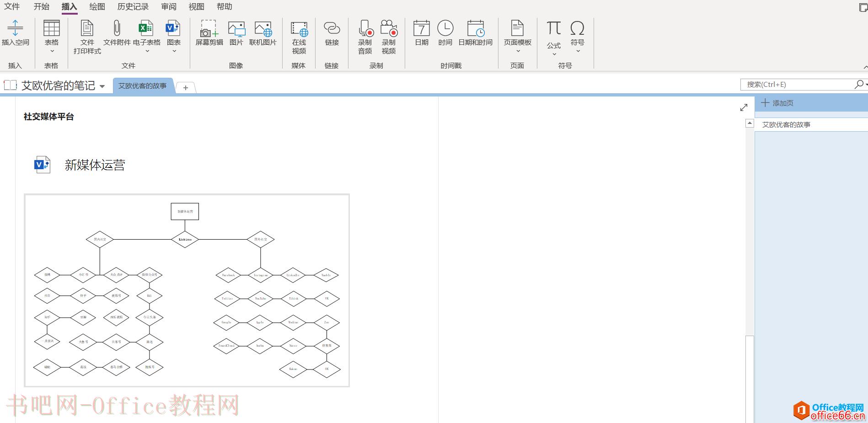Expand the Table dropdown arrow
Image resolution: width=868 pixels, height=423 pixels.
point(52,51)
